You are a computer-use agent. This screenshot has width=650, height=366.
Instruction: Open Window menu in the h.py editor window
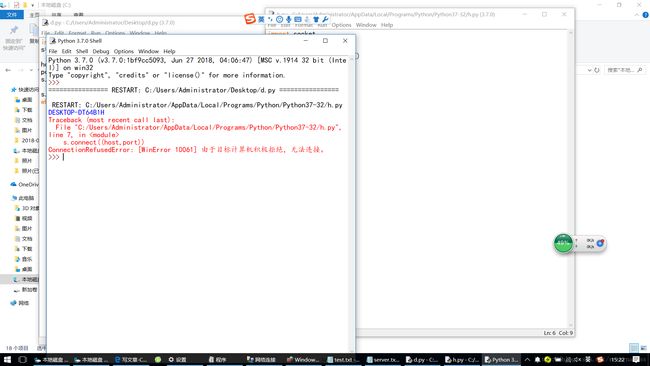coord(366,25)
